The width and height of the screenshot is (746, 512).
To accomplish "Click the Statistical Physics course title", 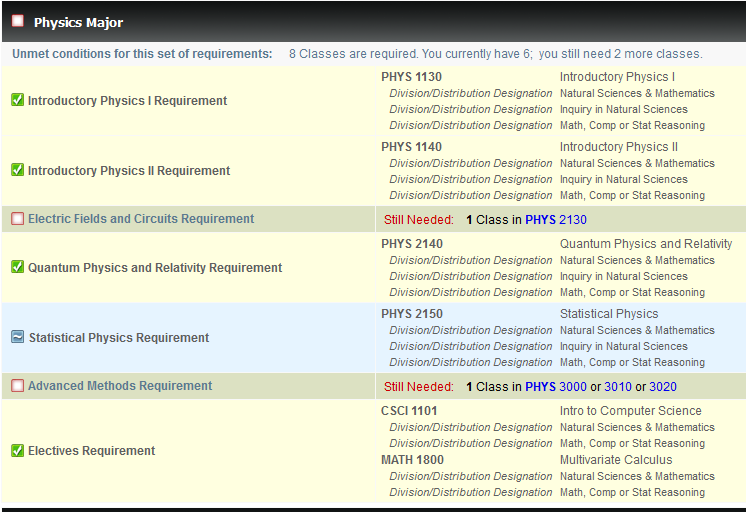I will pyautogui.click(x=609, y=314).
